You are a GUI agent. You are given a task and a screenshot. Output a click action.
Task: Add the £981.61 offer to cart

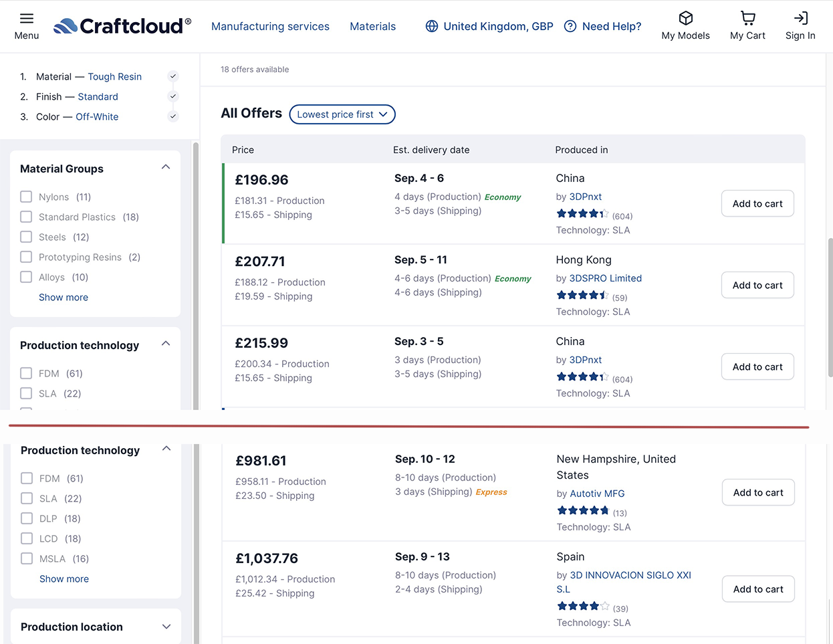[758, 492]
